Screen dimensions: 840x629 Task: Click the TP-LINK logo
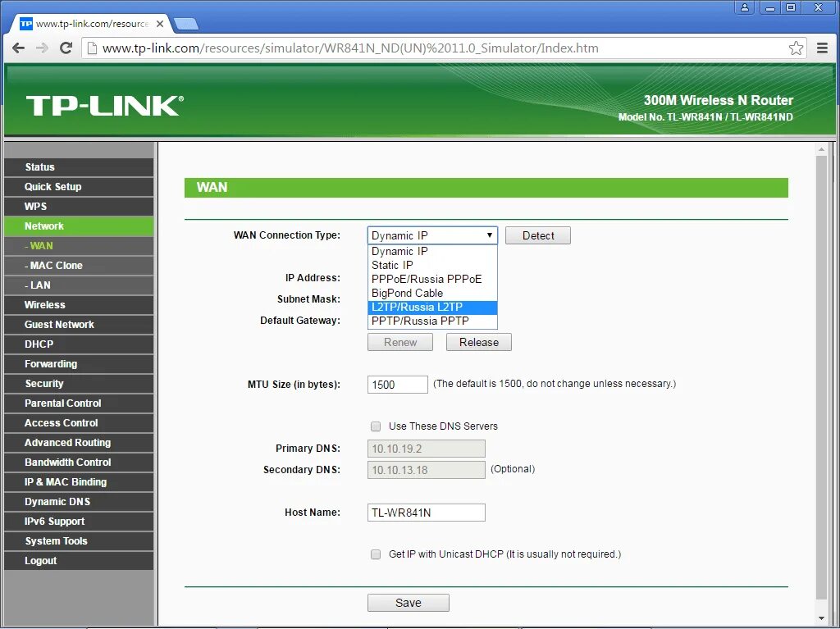point(104,106)
